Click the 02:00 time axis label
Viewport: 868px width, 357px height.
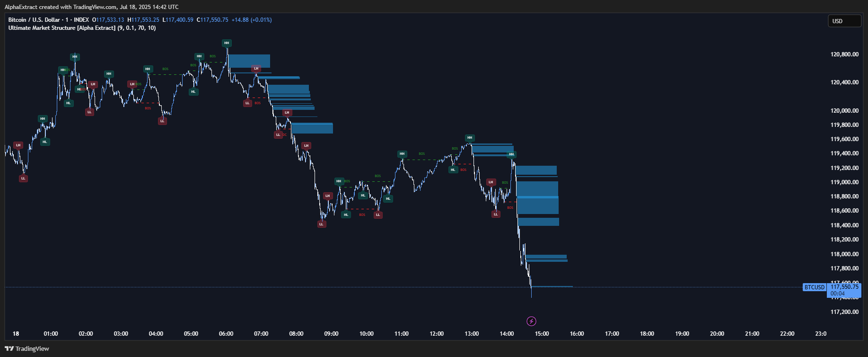[86, 334]
